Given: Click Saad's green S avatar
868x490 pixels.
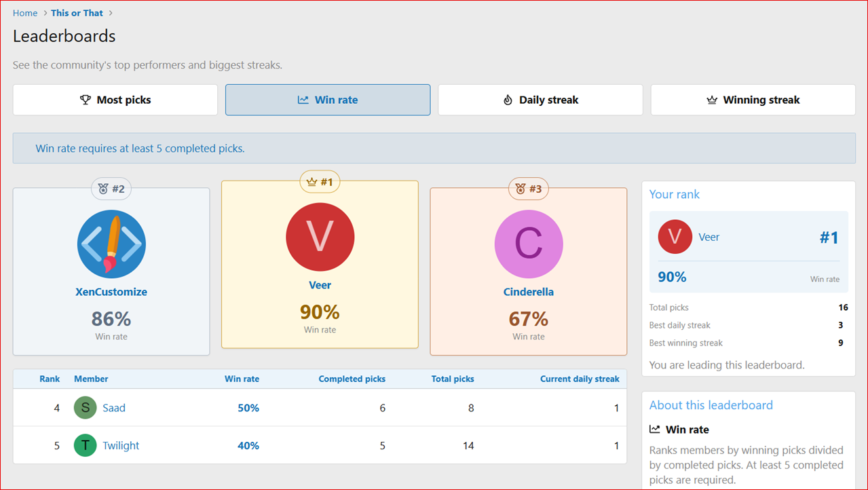Looking at the screenshot, I should [86, 408].
